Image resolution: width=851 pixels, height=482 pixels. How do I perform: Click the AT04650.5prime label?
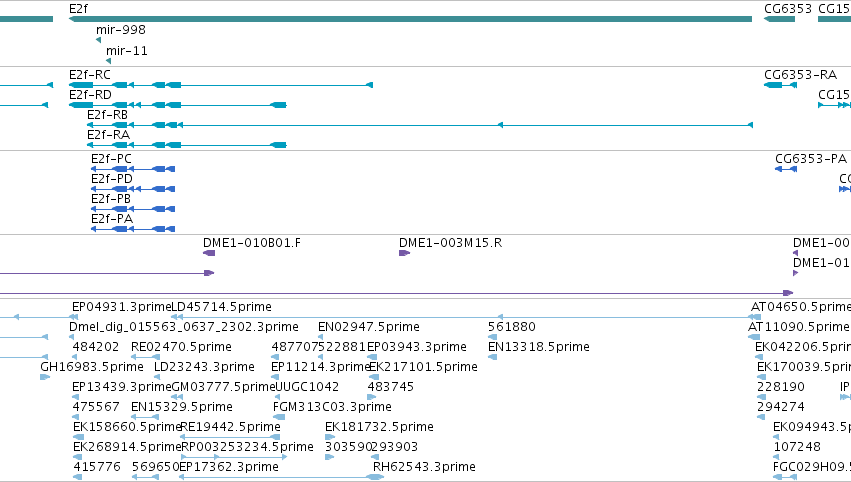click(x=801, y=307)
